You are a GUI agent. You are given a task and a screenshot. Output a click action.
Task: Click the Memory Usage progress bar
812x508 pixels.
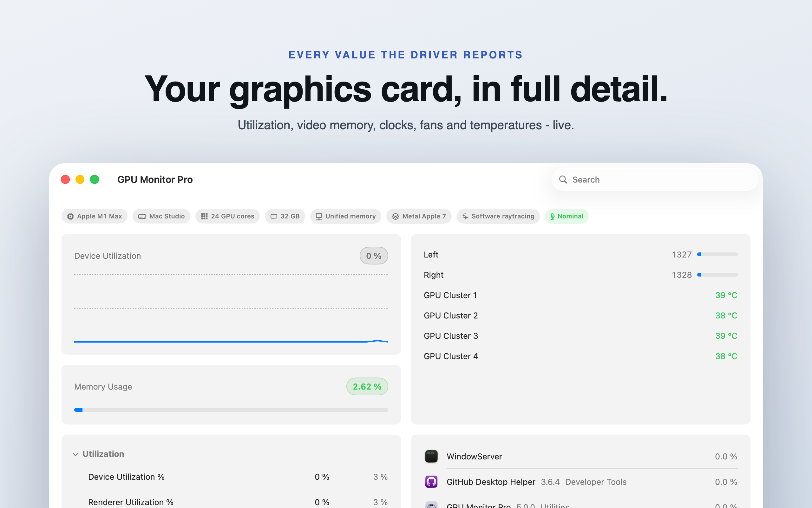[x=231, y=410]
